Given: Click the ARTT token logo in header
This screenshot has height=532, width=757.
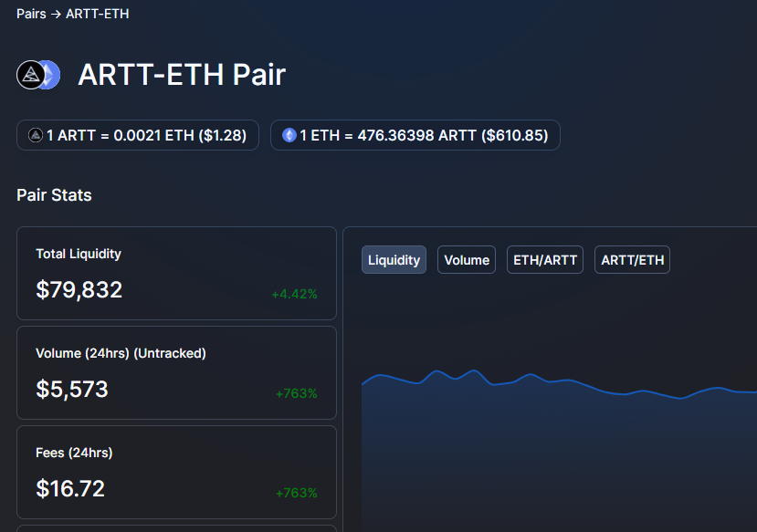Looking at the screenshot, I should 31,75.
